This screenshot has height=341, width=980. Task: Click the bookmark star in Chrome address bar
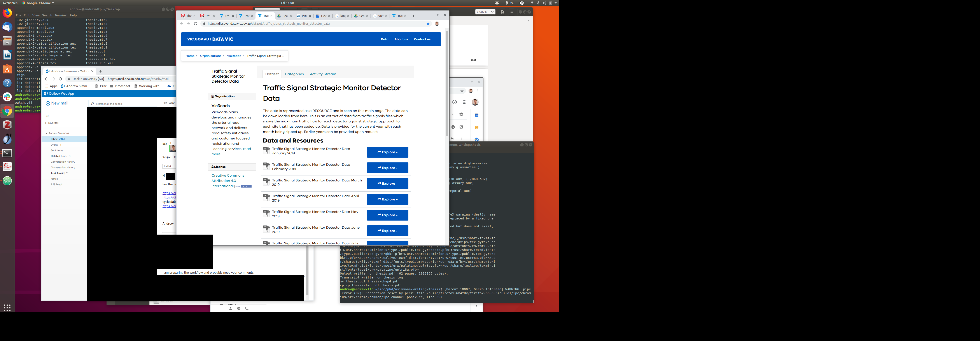[428, 24]
